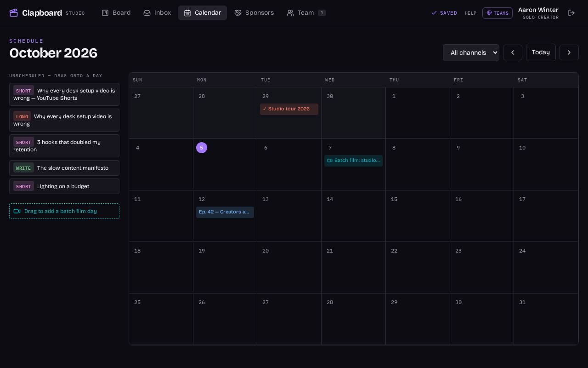Select the October 25 day cell
Screen dimensions: 588x368
click(161, 319)
